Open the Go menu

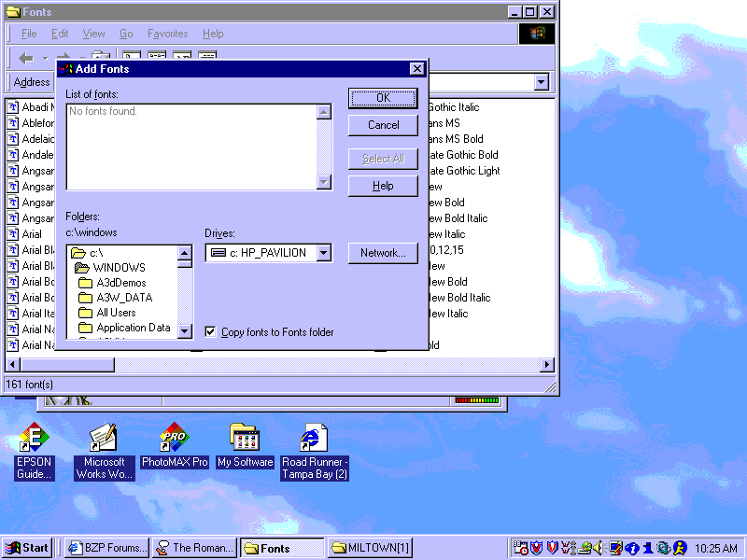(126, 34)
